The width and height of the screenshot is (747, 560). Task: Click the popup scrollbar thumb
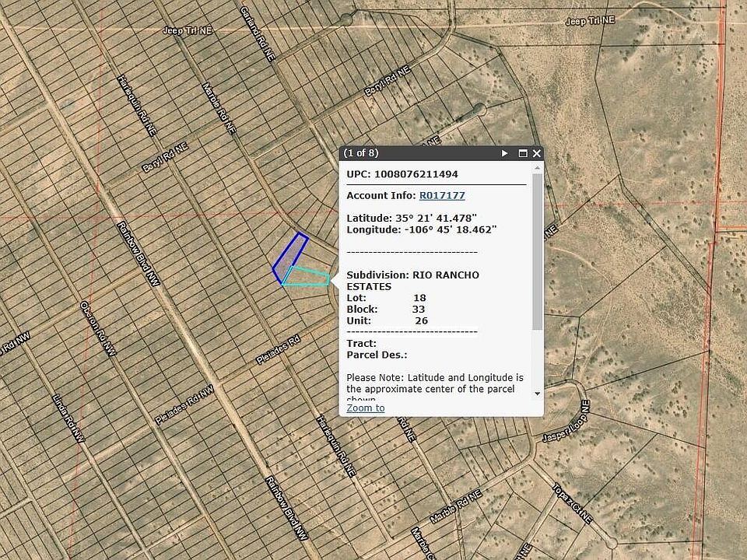tap(537, 249)
